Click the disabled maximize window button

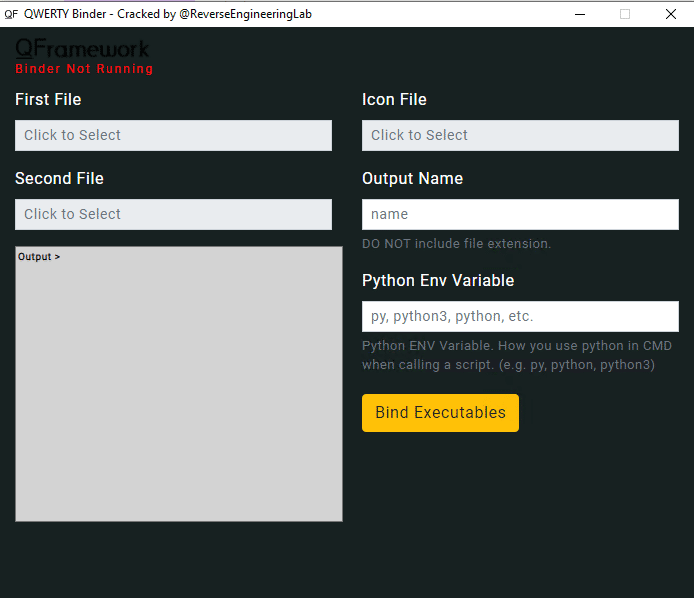click(625, 14)
